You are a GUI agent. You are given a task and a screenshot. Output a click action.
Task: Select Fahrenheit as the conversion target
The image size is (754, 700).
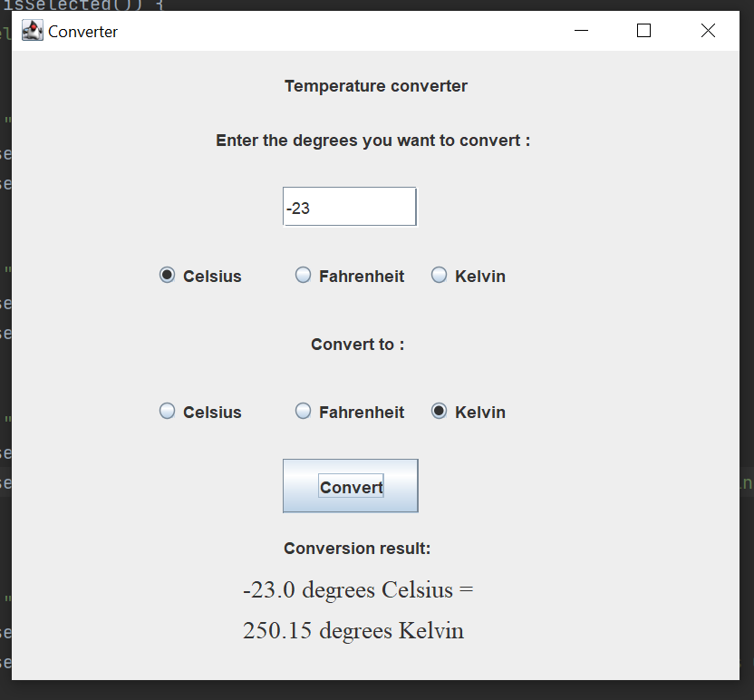303,411
